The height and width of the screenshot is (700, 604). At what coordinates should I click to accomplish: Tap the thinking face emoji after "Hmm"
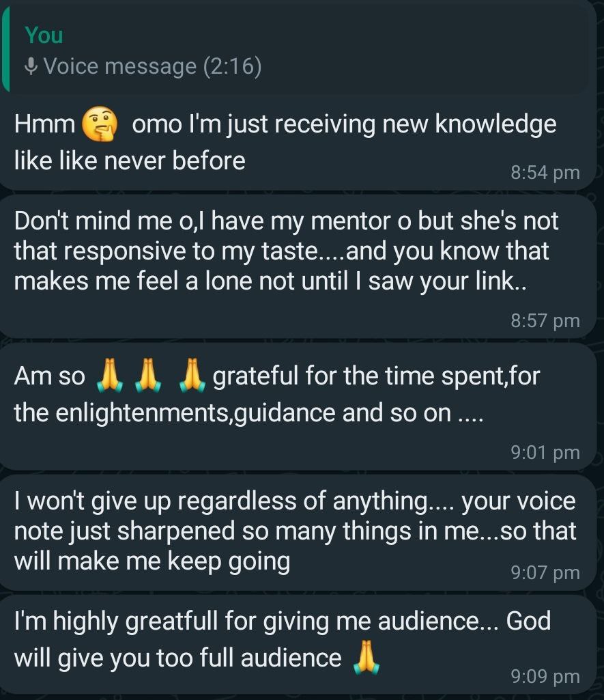[100, 124]
